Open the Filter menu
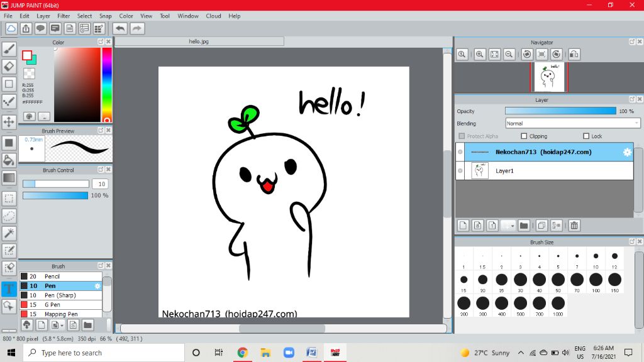This screenshot has height=362, width=644. pos(64,16)
